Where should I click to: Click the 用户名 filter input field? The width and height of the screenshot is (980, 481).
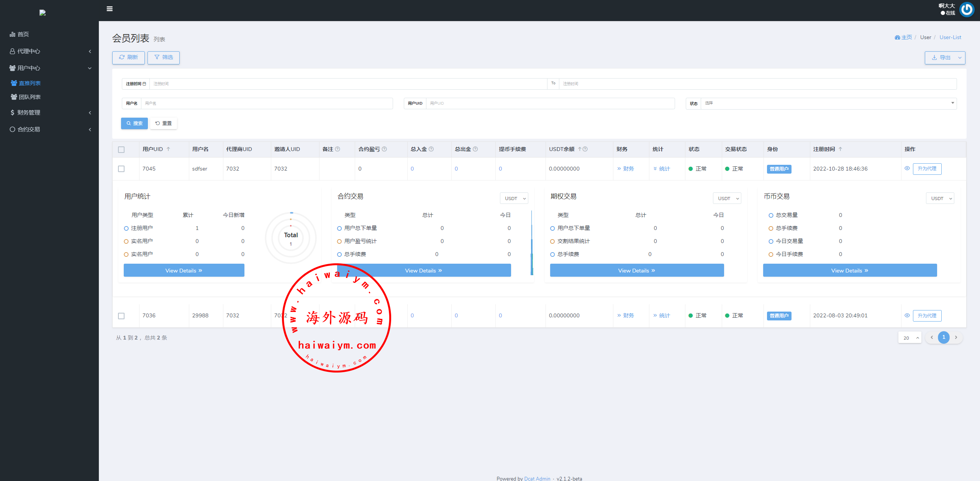[267, 103]
